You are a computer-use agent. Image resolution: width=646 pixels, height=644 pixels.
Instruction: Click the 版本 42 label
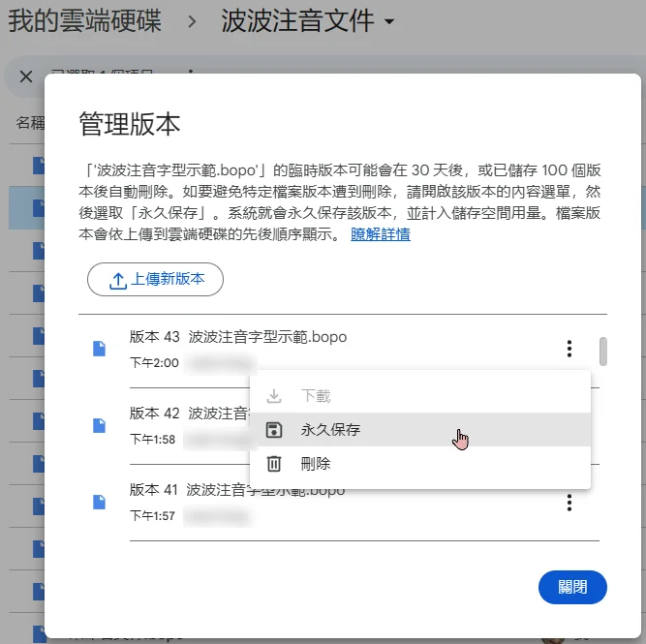[155, 414]
